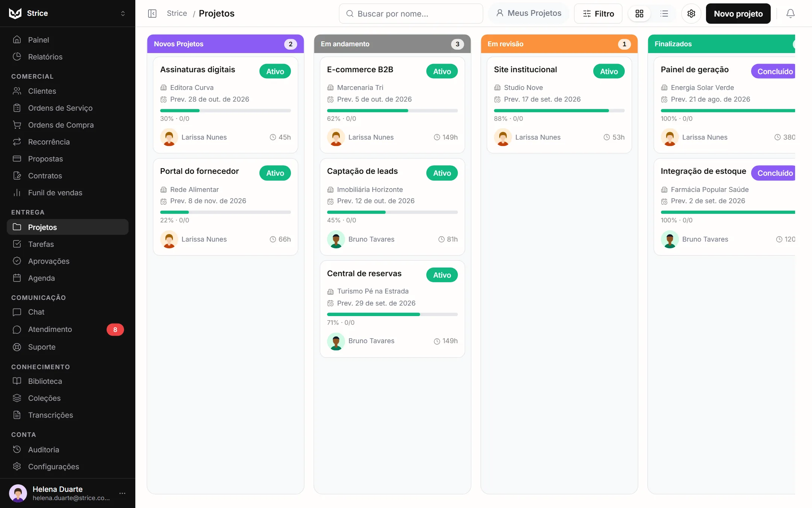Click the Recorrência repeat icon
Viewport: 812px width, 508px height.
pos(17,141)
